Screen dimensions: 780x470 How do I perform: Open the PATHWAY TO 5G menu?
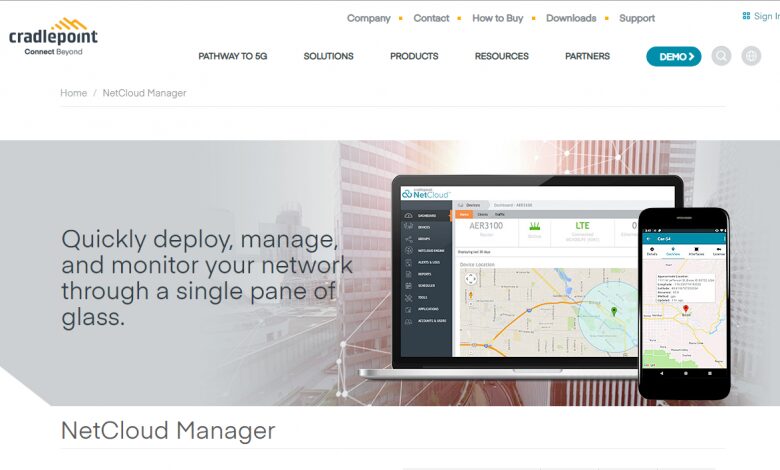[x=233, y=56]
